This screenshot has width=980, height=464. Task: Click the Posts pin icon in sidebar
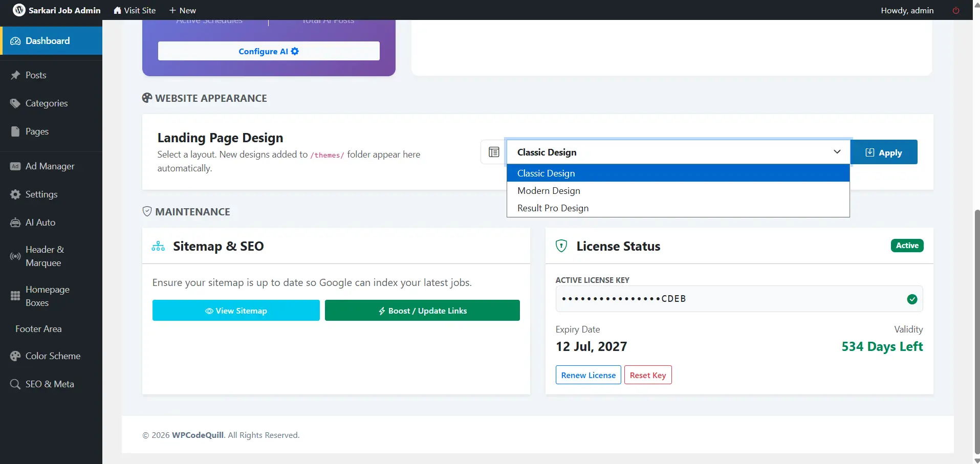point(15,75)
